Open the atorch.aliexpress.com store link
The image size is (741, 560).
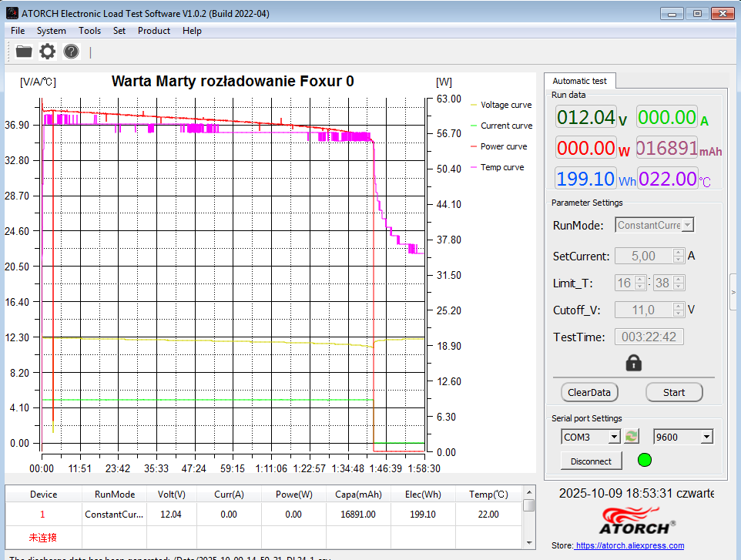(629, 545)
